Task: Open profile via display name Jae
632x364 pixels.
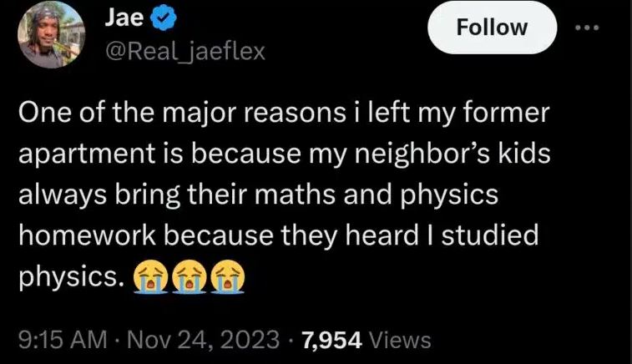Action: (x=116, y=18)
